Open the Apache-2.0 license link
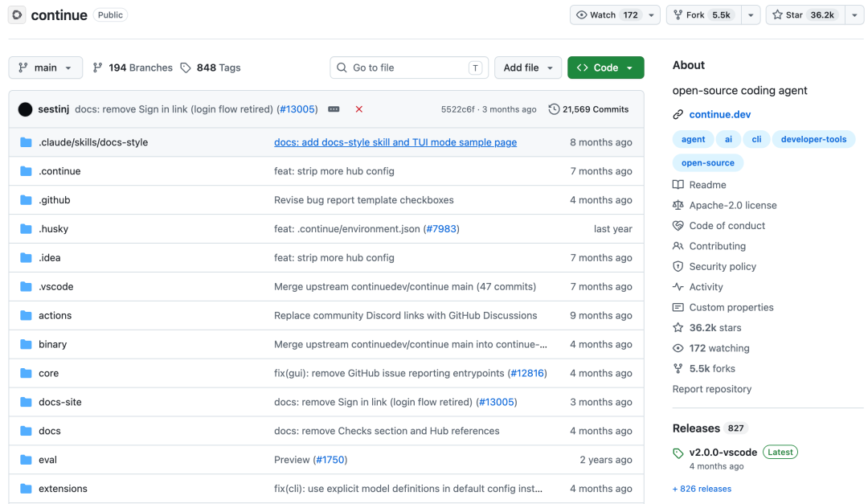 [733, 205]
